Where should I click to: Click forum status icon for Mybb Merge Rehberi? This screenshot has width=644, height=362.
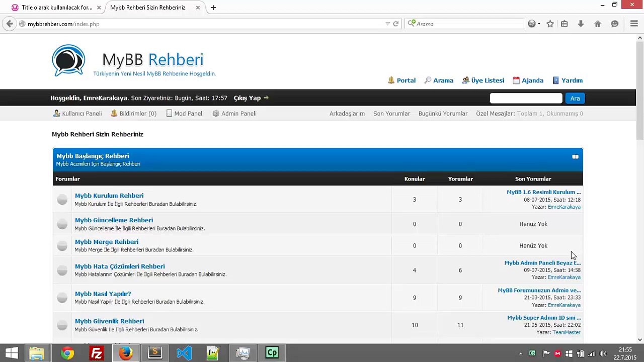tap(62, 245)
